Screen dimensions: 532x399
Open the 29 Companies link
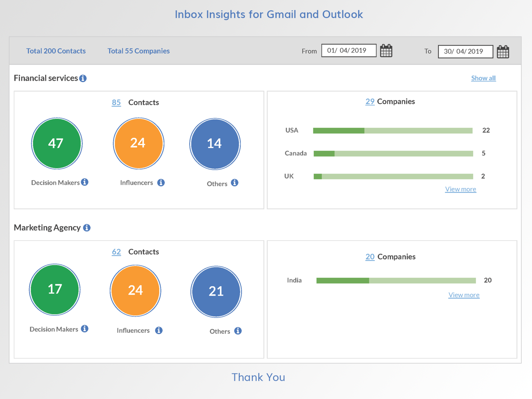point(370,101)
